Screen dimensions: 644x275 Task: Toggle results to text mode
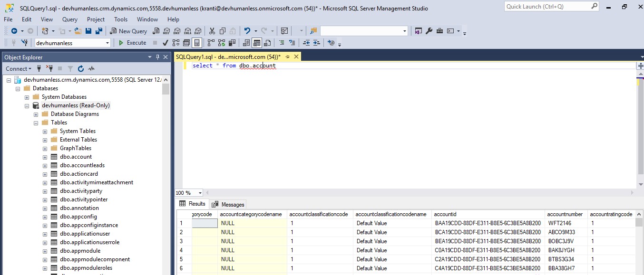point(246,43)
